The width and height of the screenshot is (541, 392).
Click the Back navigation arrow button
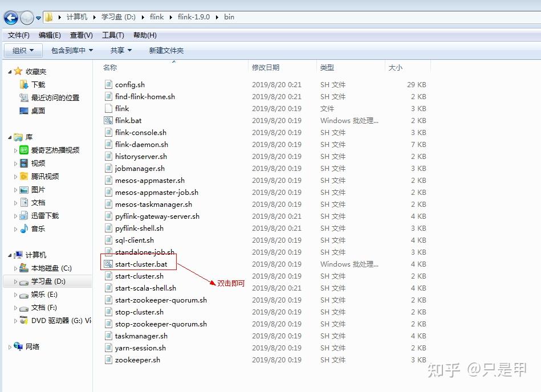pyautogui.click(x=11, y=18)
